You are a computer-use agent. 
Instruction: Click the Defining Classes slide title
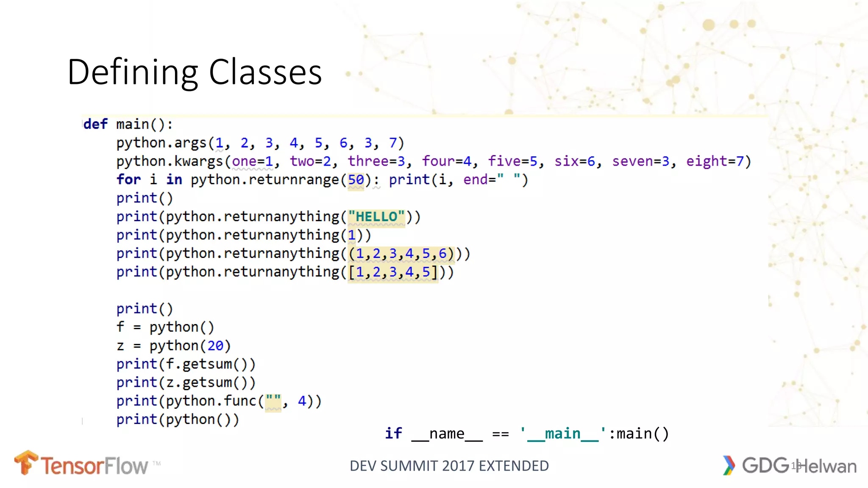[x=195, y=72]
